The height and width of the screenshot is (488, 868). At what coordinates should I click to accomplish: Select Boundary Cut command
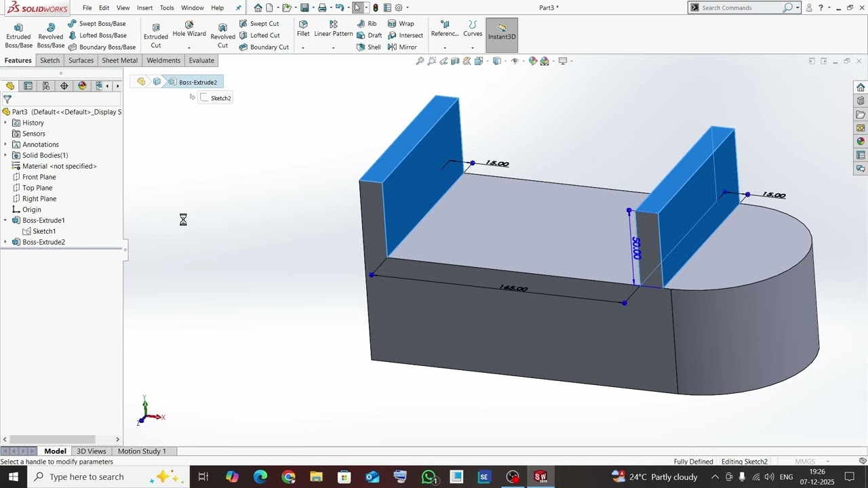click(264, 47)
